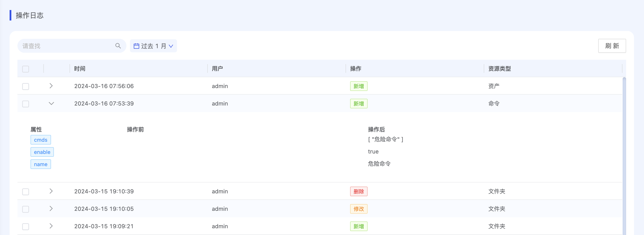
Task: Click the calendar icon in date filter
Action: (x=136, y=46)
